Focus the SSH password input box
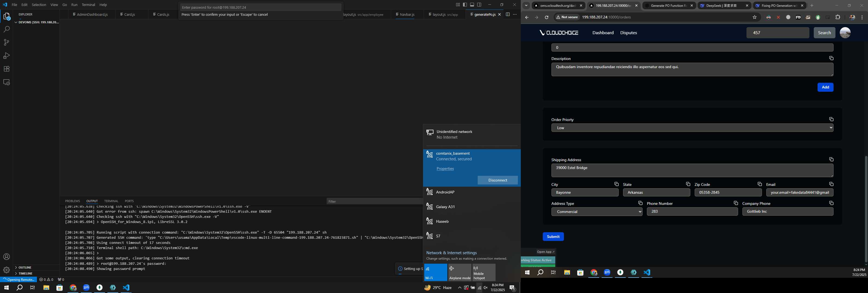868x293 pixels. tap(260, 7)
